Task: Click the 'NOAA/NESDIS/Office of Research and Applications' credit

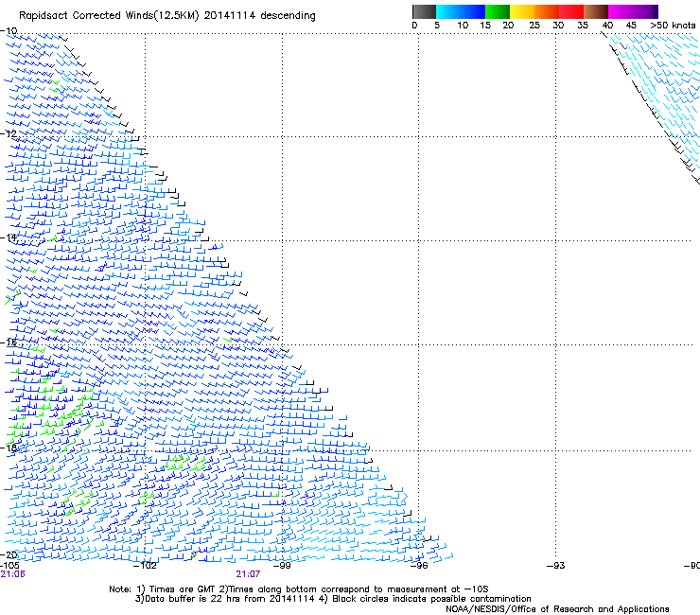Action: coord(557,609)
